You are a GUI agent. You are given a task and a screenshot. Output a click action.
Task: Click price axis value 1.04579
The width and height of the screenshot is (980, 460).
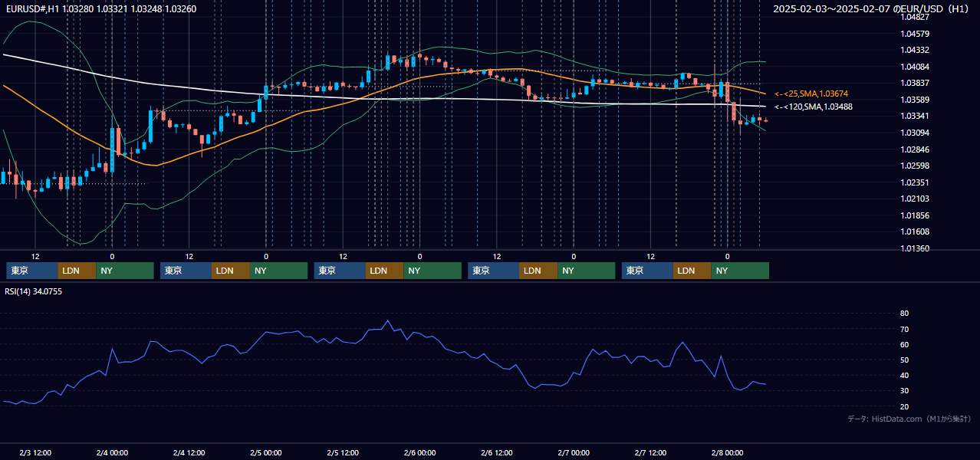pos(915,34)
